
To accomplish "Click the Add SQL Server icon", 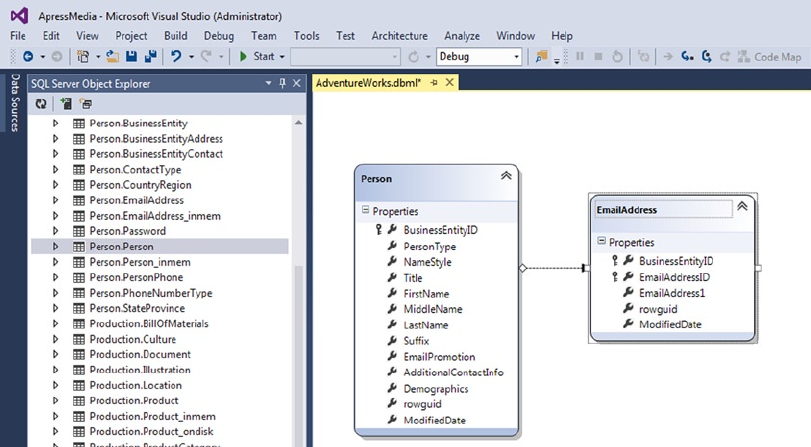I will coord(66,104).
